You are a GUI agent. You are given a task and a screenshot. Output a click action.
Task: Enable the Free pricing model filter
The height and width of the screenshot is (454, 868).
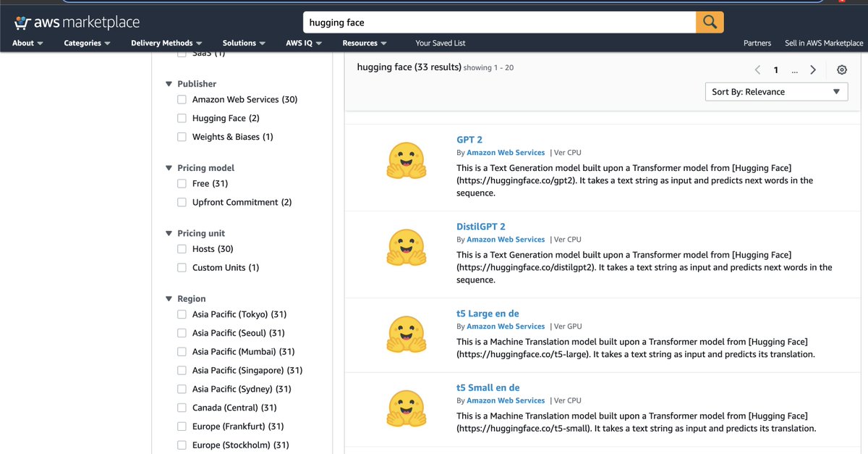point(182,183)
